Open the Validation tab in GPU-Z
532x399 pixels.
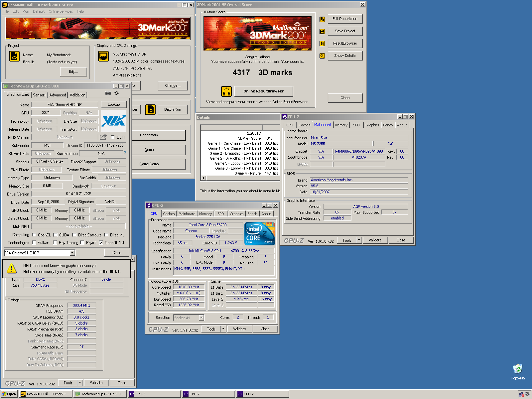(77, 95)
